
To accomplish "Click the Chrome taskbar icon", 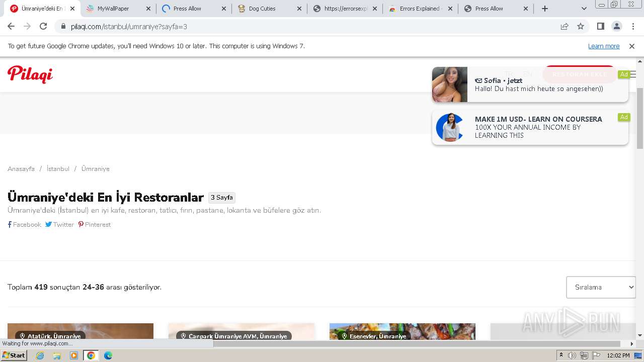I will pyautogui.click(x=91, y=355).
